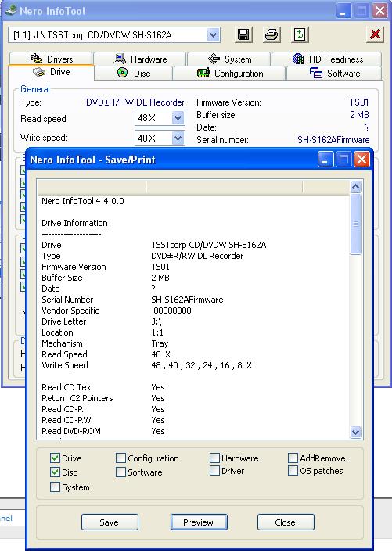Enable the AddRemove checkbox

[x=293, y=458]
